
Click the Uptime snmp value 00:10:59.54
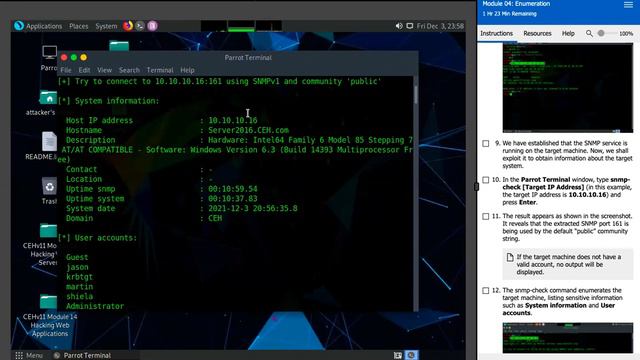[233, 189]
